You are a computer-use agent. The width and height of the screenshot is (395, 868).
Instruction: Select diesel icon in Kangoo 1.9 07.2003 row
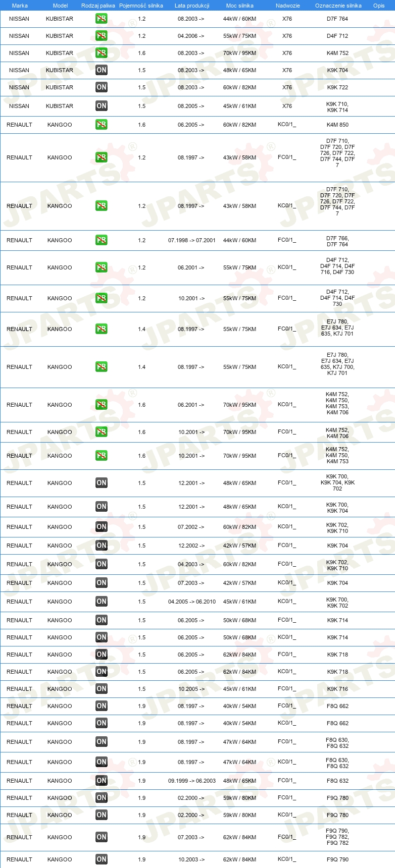[x=102, y=837]
